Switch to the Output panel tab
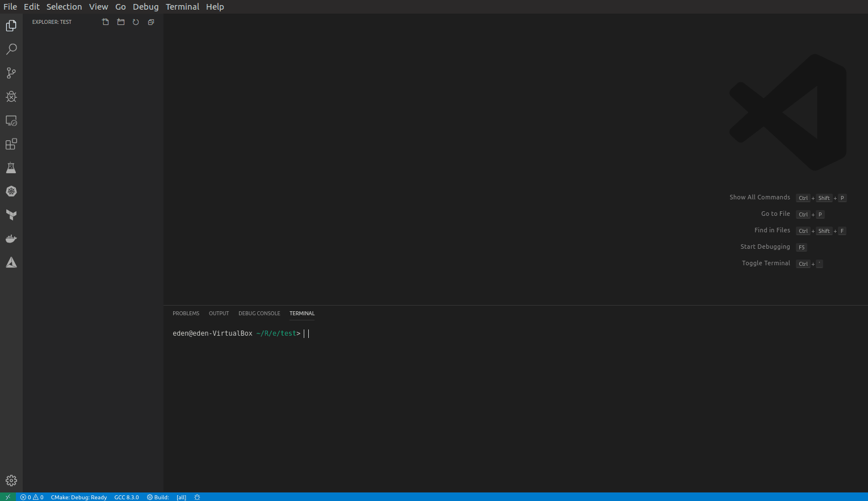Screen dimensions: 868x501 click(219, 314)
